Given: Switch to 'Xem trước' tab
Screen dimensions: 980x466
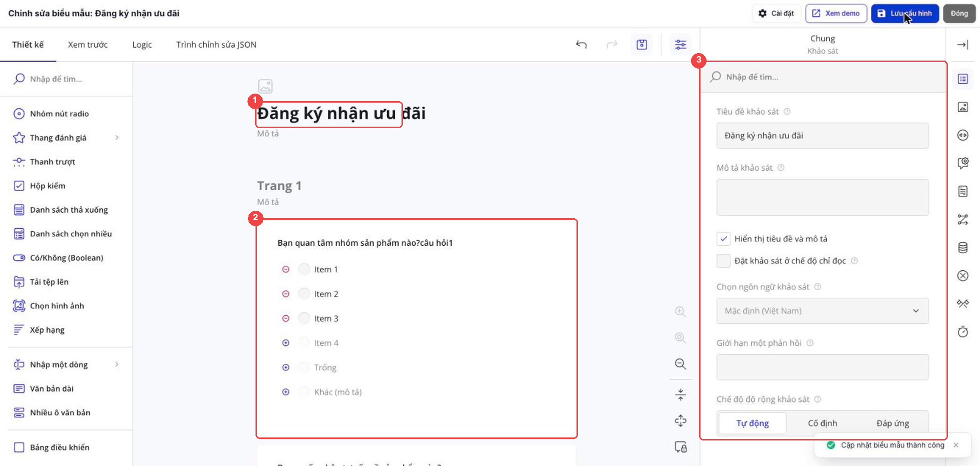Looking at the screenshot, I should pyautogui.click(x=88, y=45).
